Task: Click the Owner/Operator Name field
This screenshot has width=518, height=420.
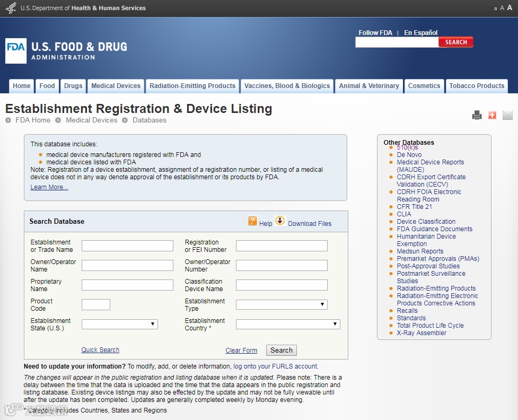Action: click(x=127, y=265)
